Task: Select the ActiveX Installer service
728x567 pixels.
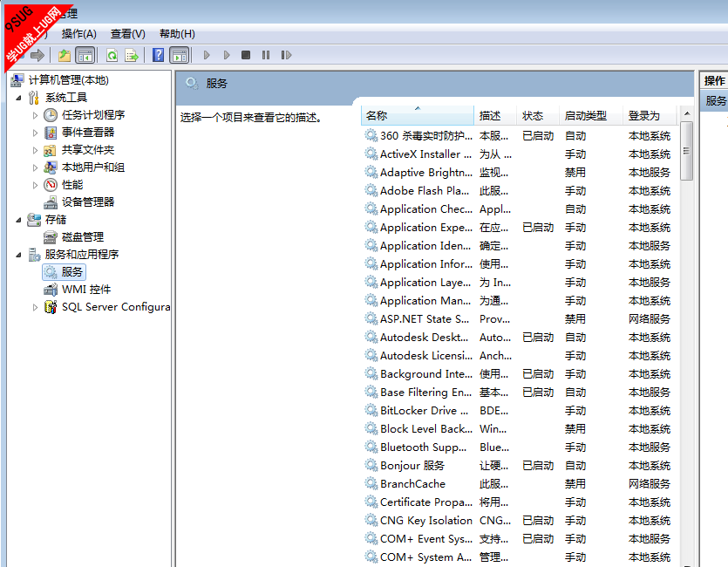Action: [520, 154]
